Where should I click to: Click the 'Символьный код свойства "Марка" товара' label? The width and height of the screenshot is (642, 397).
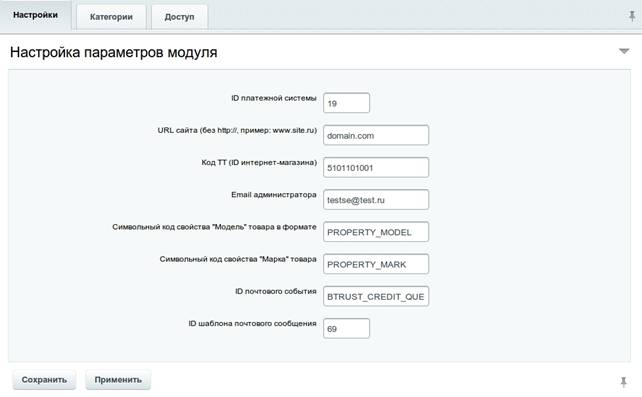238,259
